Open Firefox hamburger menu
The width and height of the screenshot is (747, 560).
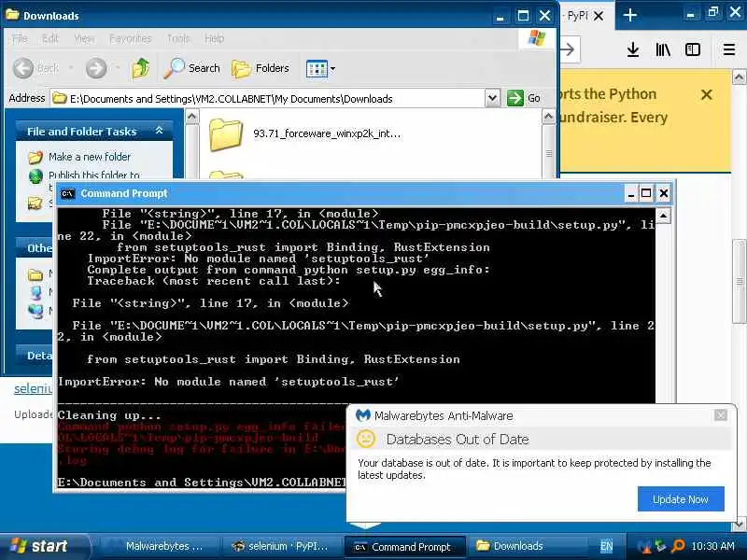pyautogui.click(x=729, y=49)
